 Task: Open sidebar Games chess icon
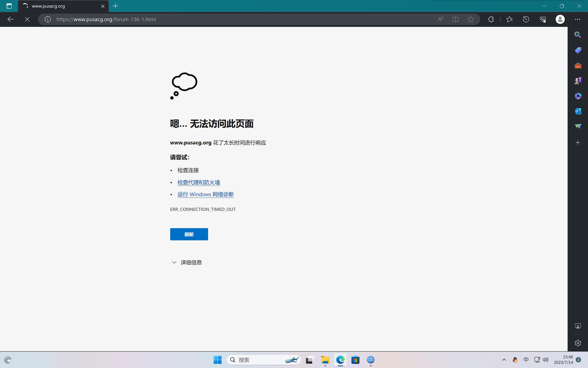pyautogui.click(x=578, y=80)
